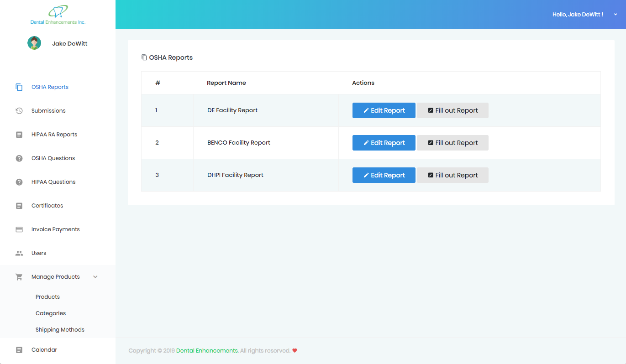Viewport: 626px width, 364px height.
Task: Click the OSHA Reports copy icon in sidebar
Action: click(x=19, y=87)
